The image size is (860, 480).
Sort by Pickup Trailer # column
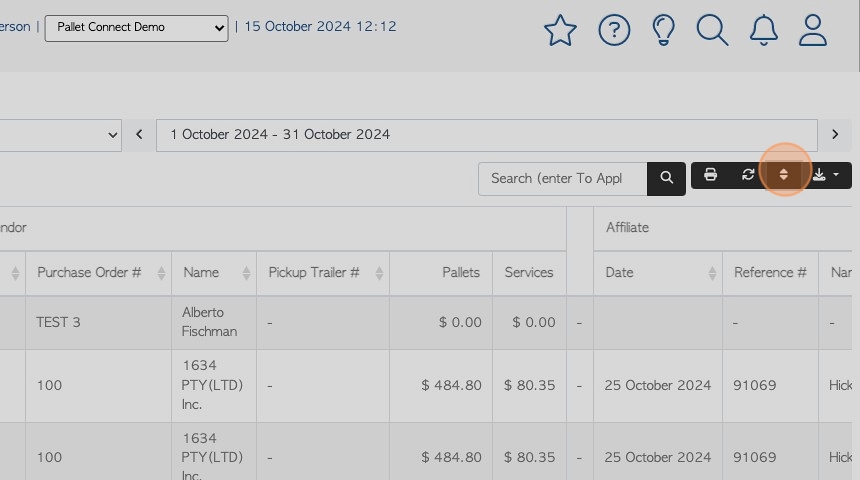coord(323,273)
